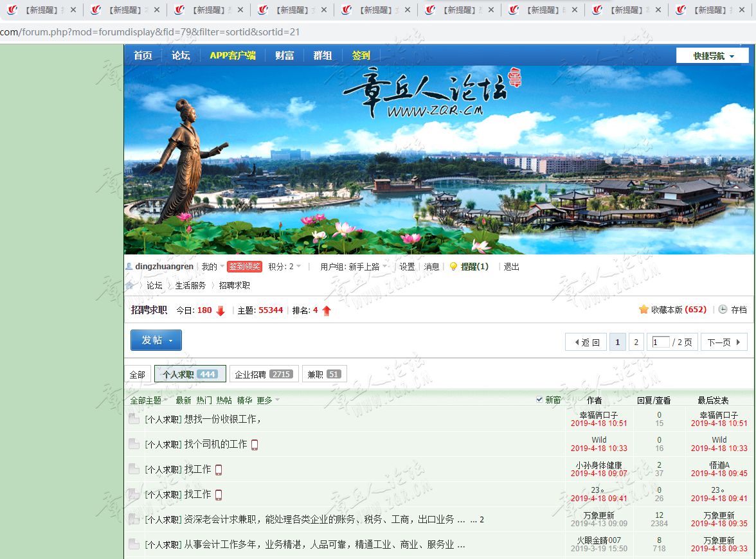Screen dimensions: 756x559
Task: Select the 个人求职 444 tab
Action: tap(190, 375)
